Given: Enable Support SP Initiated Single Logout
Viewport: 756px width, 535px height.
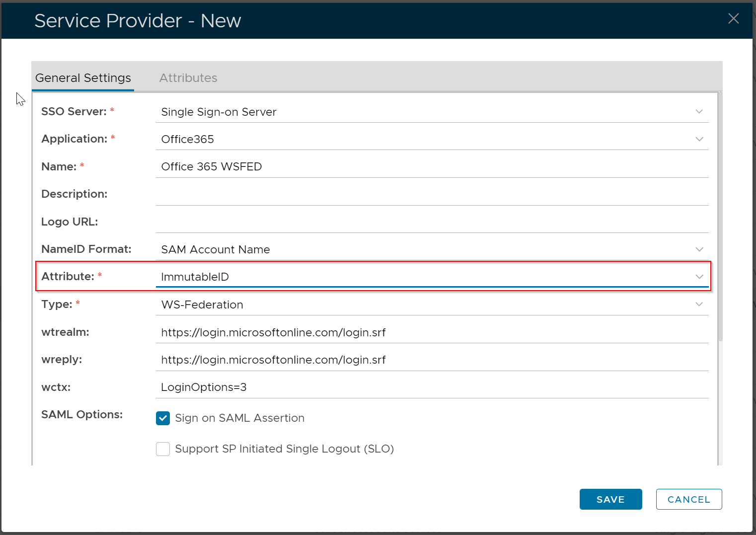Looking at the screenshot, I should tap(163, 449).
